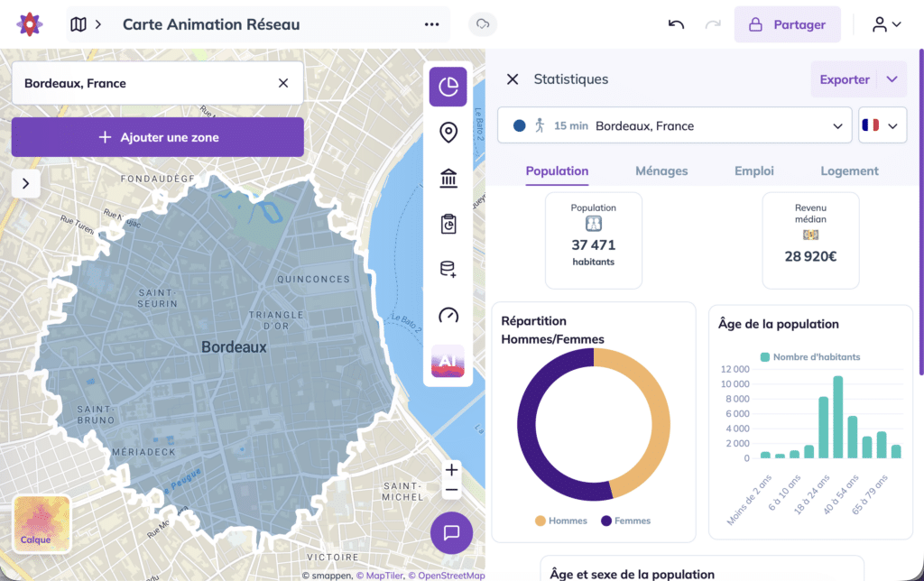This screenshot has height=581, width=924.
Task: Click the Partager button
Action: pyautogui.click(x=787, y=24)
